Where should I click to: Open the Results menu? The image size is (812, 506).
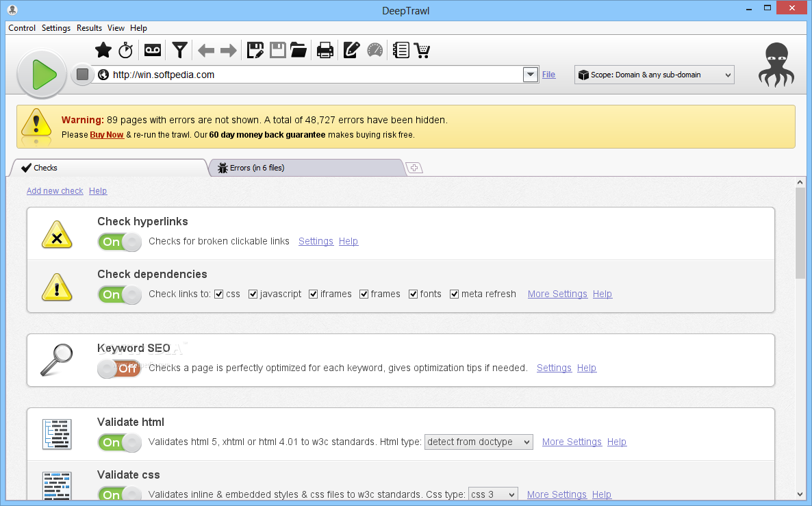click(x=89, y=28)
